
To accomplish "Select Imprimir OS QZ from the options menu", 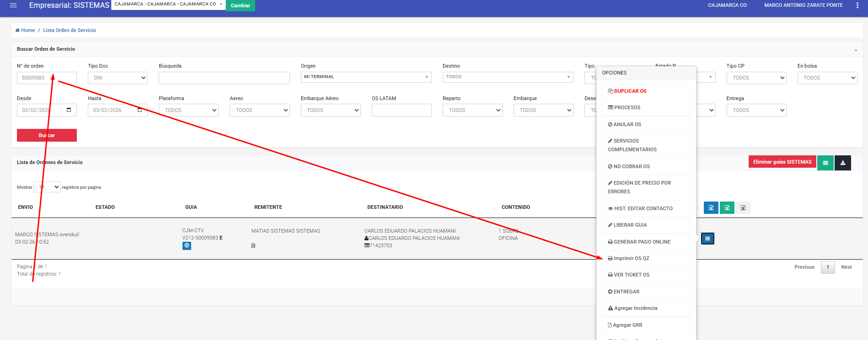I will click(x=631, y=259).
